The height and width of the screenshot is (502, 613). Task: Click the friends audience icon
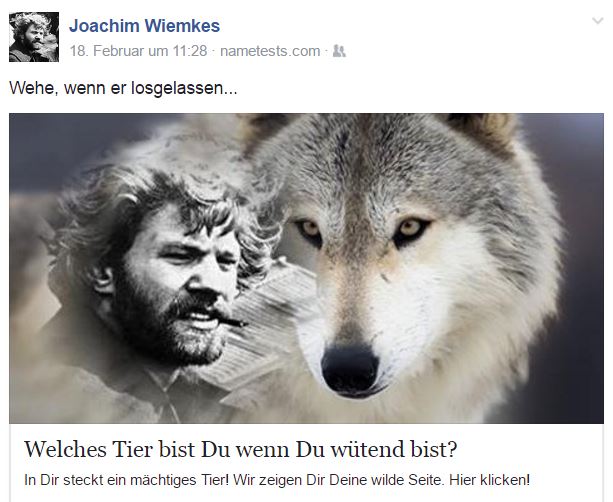coord(339,51)
